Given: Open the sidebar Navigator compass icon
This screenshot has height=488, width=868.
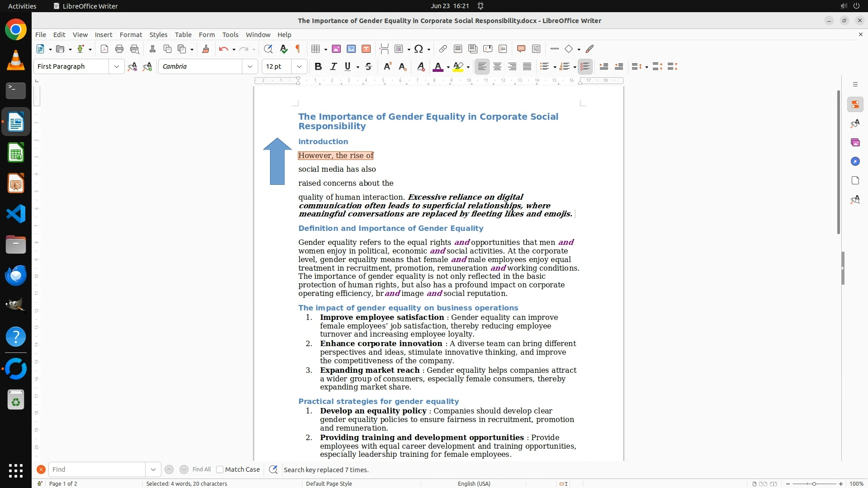Looking at the screenshot, I should click(855, 162).
